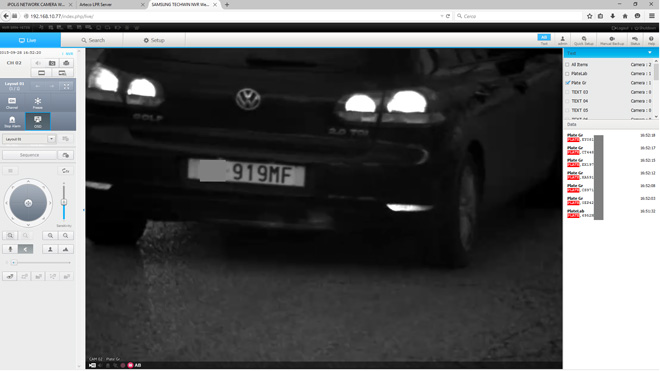Open the browser hamburger menu

tap(652, 16)
